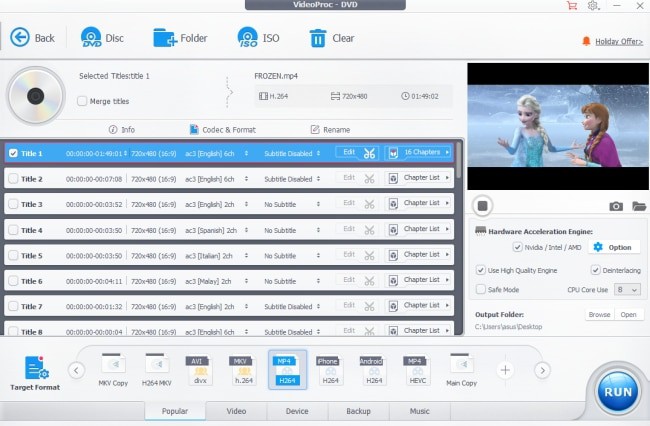Open settings gear in title bar
This screenshot has width=650, height=426.
coord(593,5)
